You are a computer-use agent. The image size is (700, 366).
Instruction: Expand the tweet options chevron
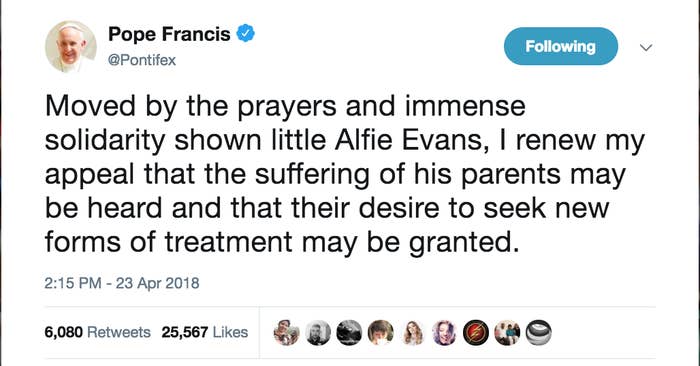646,47
